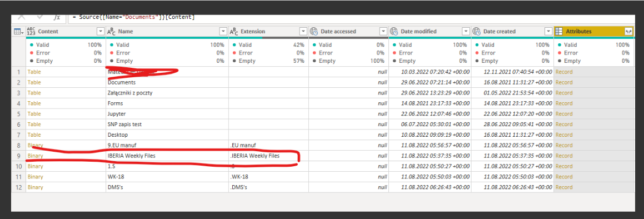Click the table type icon of Attributes column
Viewport: 644px width, 219px height.
[559, 31]
